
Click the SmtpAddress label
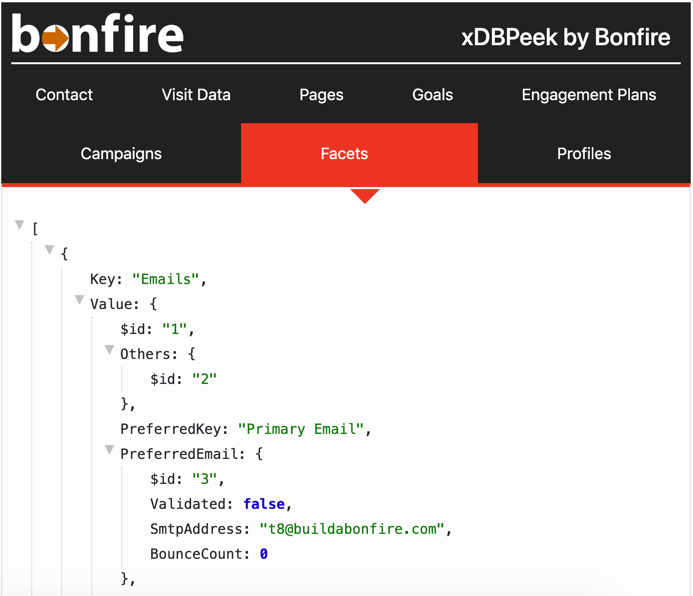point(196,529)
